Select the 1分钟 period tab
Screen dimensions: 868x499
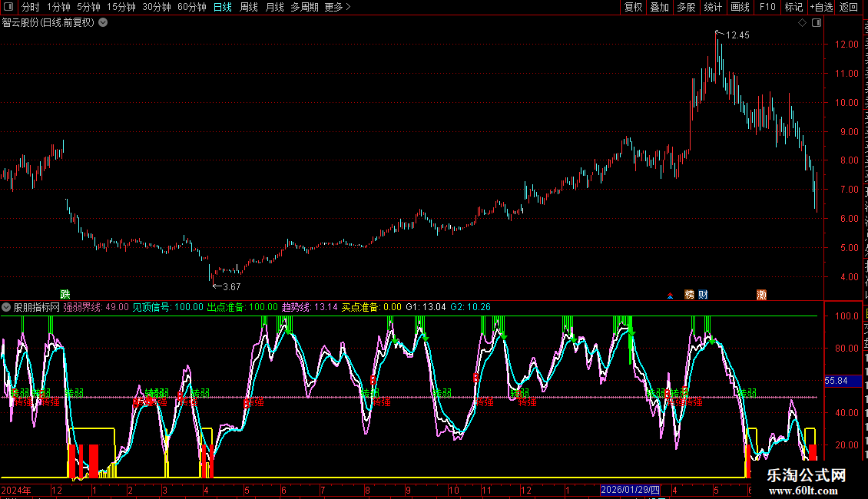pos(58,7)
